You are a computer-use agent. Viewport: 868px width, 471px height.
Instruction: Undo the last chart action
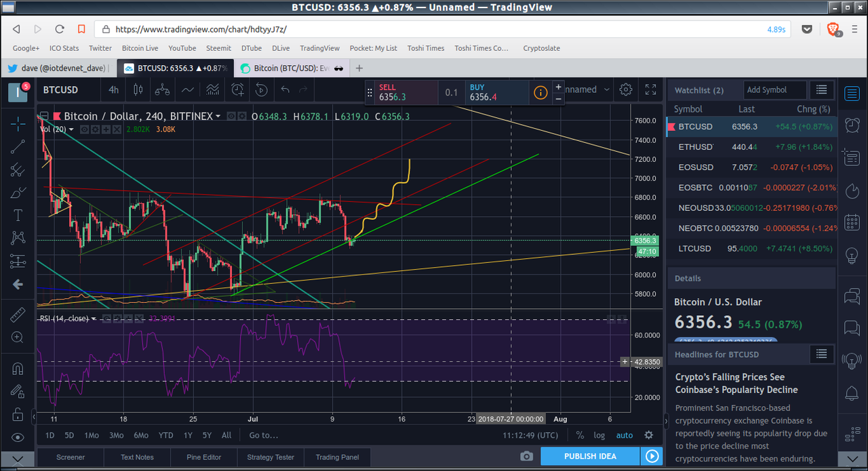[285, 89]
